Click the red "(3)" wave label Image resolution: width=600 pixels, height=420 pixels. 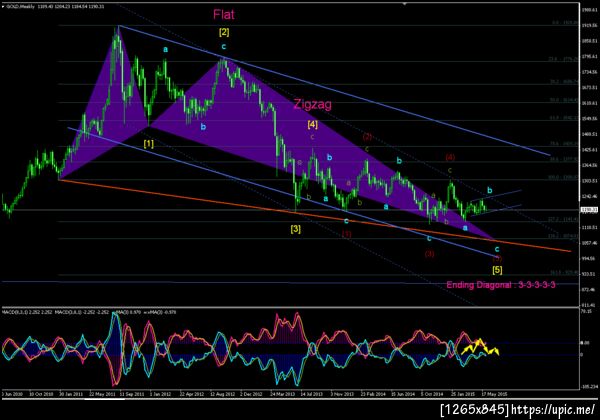tap(429, 254)
